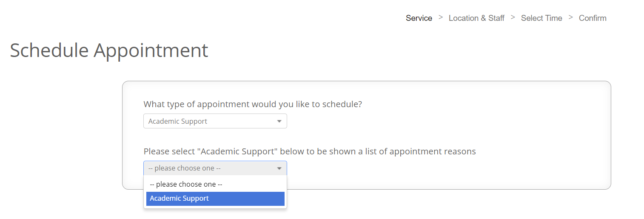Open the Confirm step in breadcrumb

(593, 18)
